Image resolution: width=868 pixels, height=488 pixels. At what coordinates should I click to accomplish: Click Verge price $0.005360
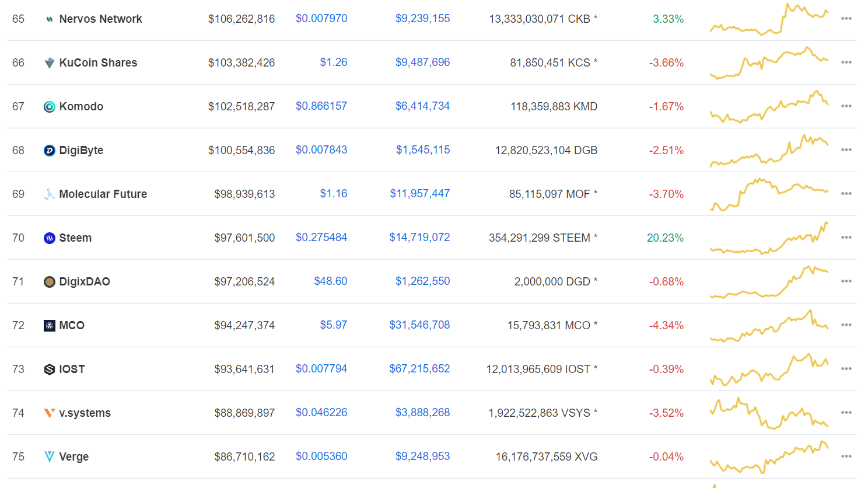tap(321, 456)
